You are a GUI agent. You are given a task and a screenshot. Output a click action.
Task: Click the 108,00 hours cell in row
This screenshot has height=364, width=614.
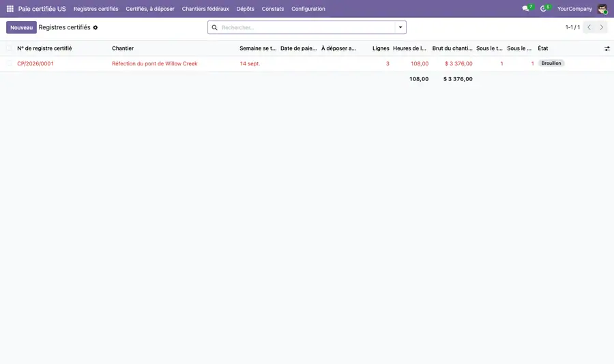click(x=420, y=63)
